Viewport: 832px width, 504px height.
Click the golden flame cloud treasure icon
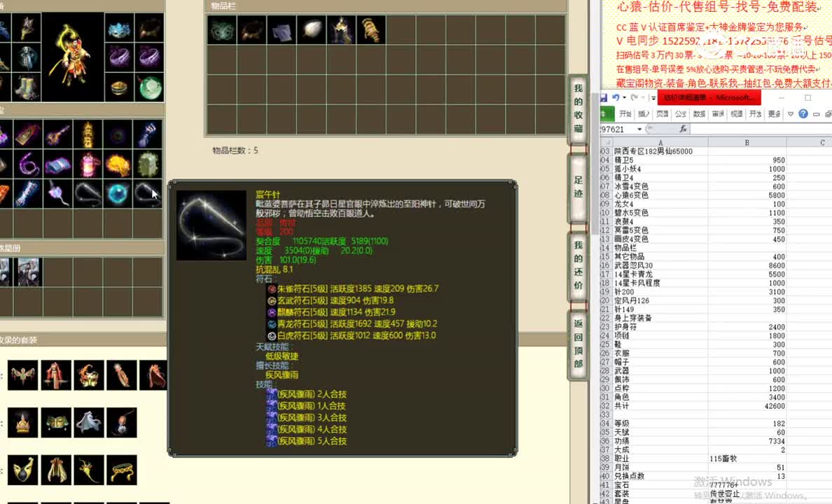tap(118, 164)
